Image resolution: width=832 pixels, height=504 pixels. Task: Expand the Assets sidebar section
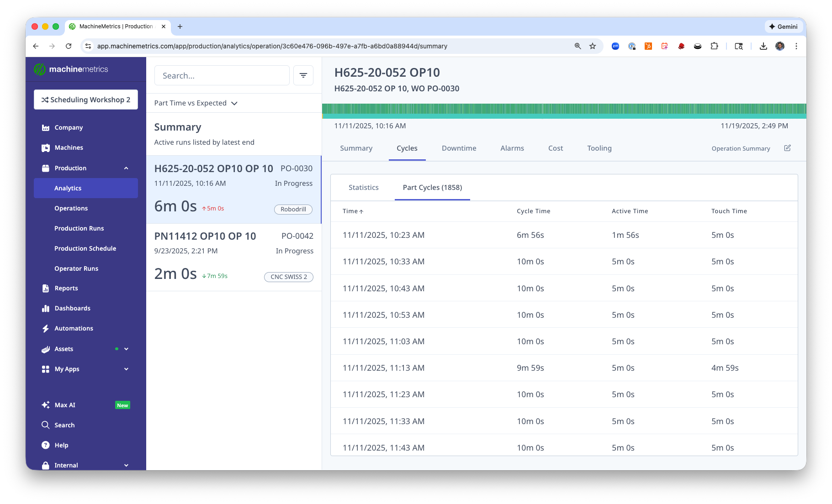[x=126, y=349]
